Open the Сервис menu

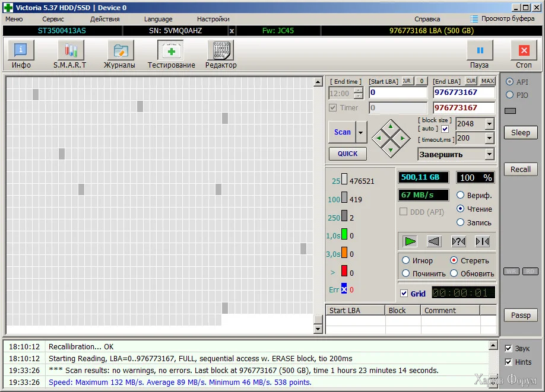[53, 19]
